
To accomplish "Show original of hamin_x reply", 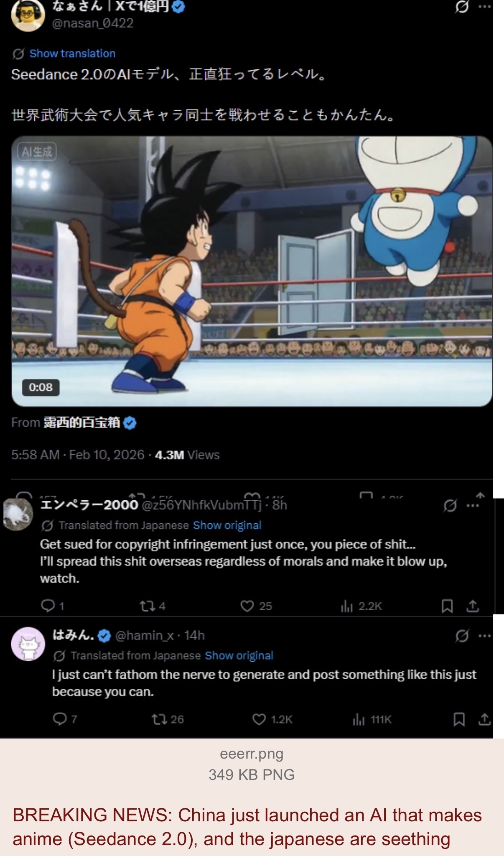I will coord(239,655).
